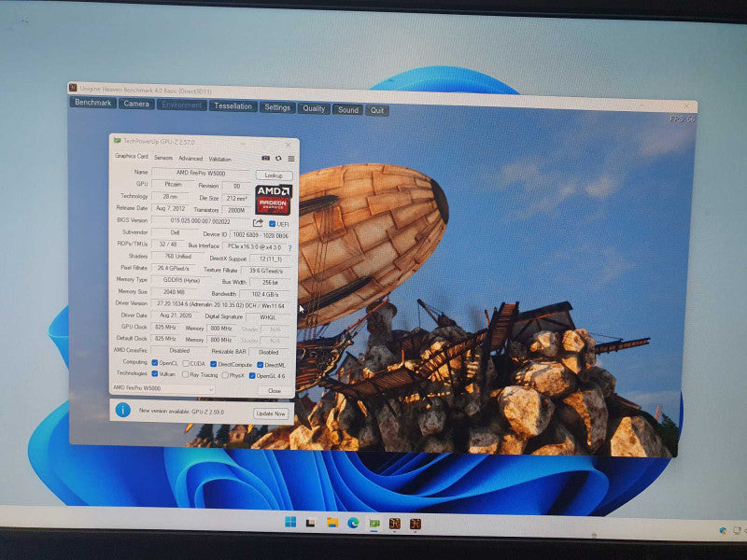Open File Explorer from the taskbar

tap(332, 523)
